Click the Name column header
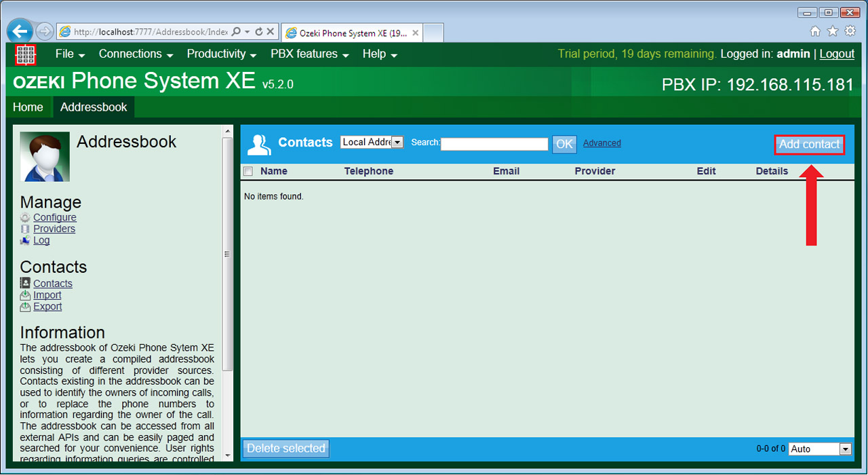868x475 pixels. (274, 172)
